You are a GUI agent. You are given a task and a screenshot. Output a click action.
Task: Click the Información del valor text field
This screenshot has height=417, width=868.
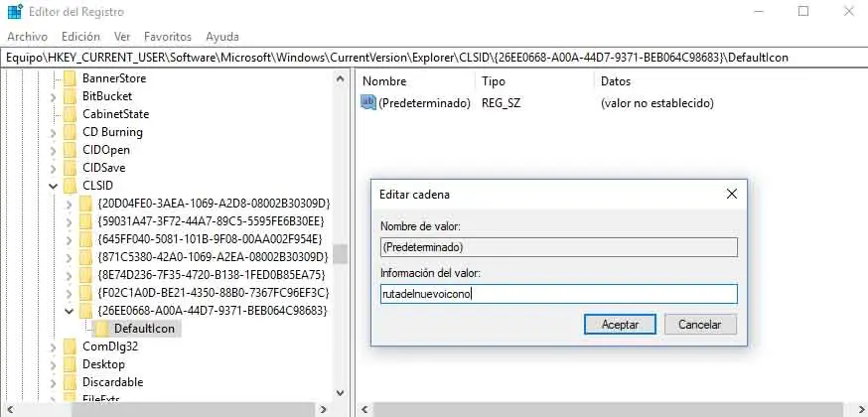click(559, 294)
